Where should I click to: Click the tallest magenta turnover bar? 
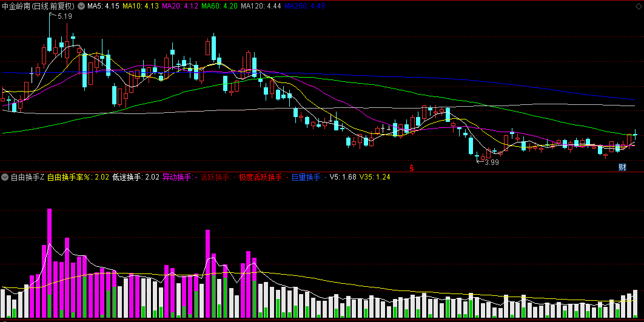49,263
